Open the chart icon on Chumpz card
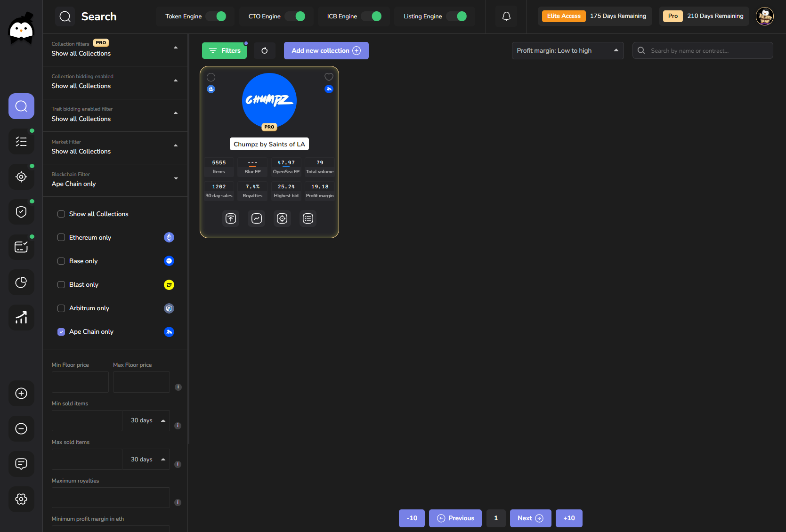The height and width of the screenshot is (532, 786). pos(257,218)
